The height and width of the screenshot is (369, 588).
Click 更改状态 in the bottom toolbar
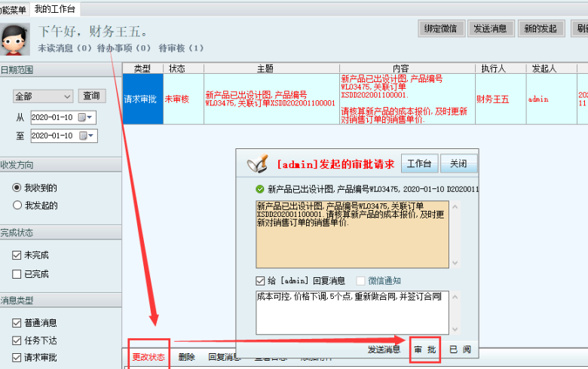pos(148,357)
